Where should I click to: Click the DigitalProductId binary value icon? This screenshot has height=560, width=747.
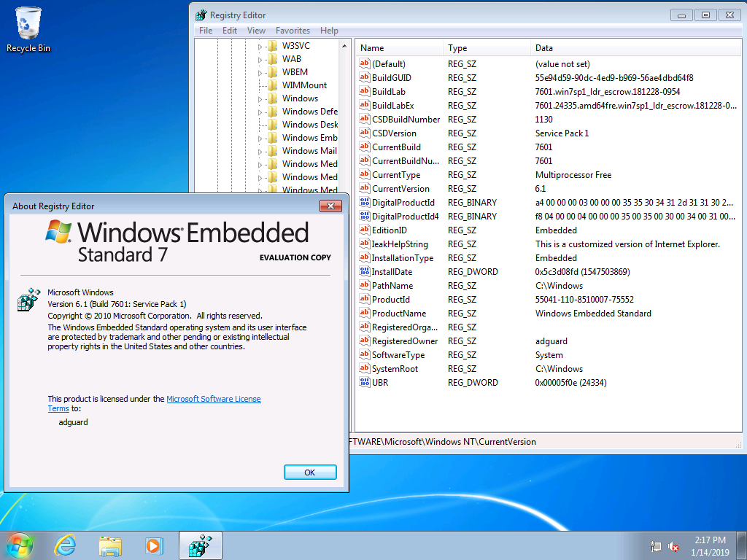click(x=365, y=203)
